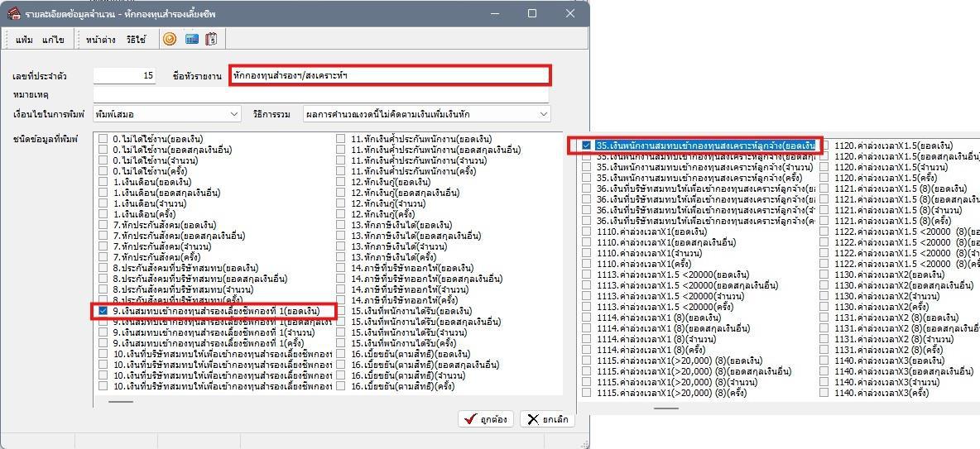
Task: Open the blue calculator toolbar icon
Action: (x=192, y=39)
